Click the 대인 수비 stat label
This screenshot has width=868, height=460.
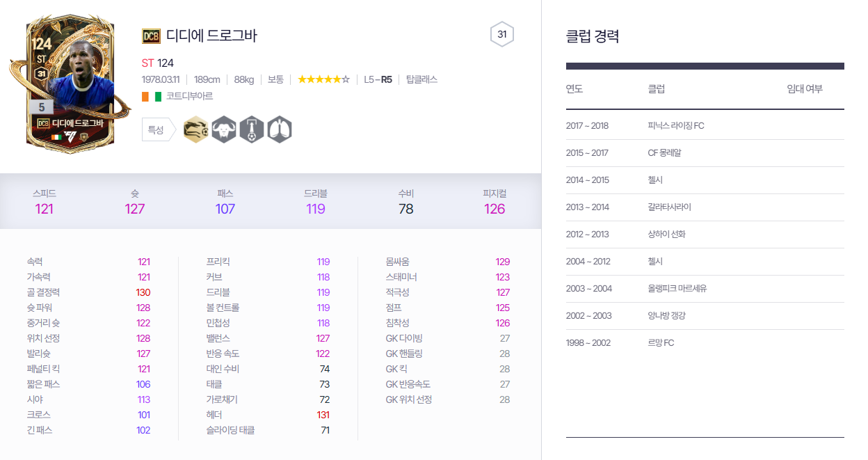coord(223,369)
